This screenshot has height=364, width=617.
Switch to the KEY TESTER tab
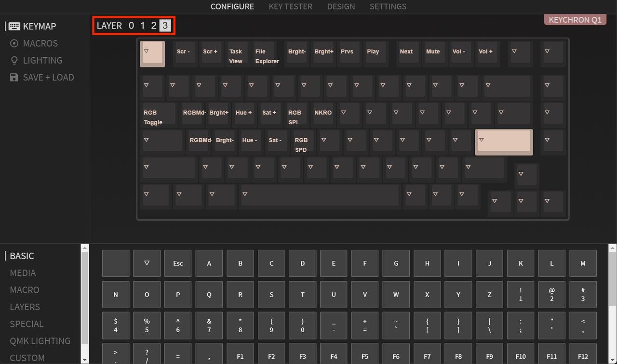pos(290,6)
